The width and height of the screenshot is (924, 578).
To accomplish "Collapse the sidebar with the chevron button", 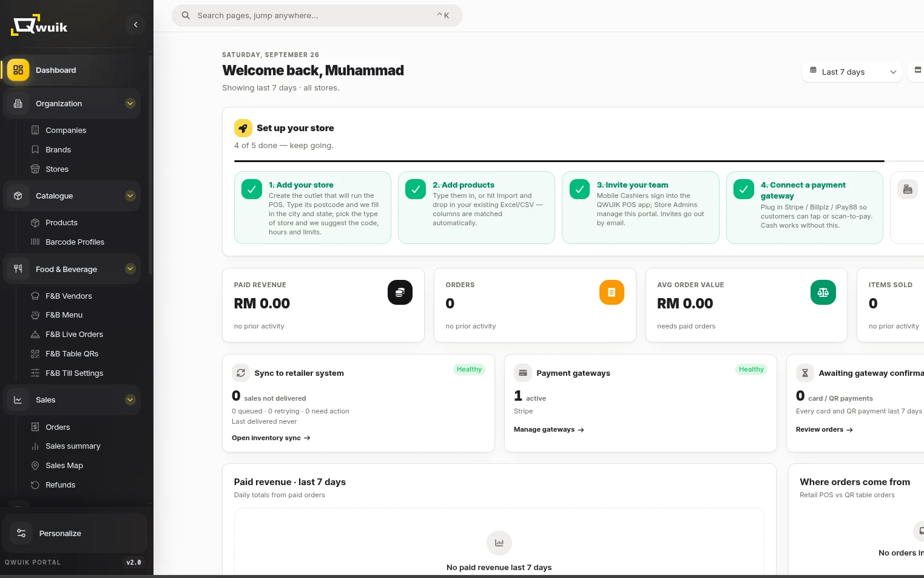I will [x=135, y=25].
